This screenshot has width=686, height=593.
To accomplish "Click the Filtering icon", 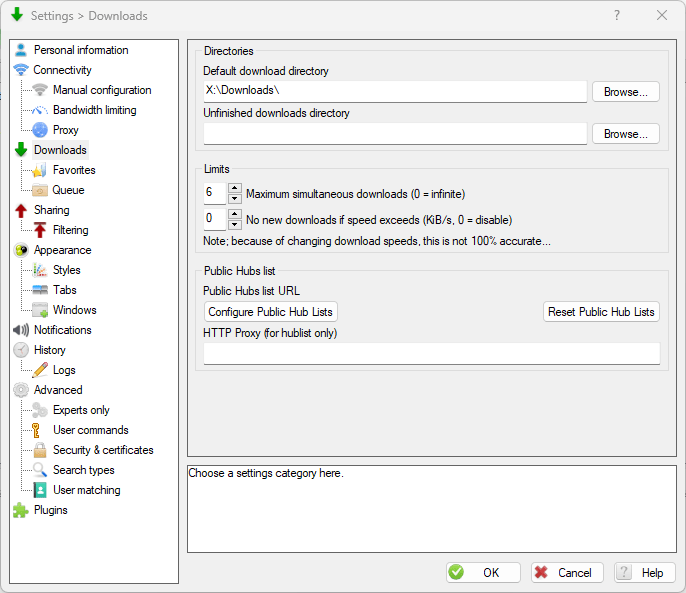I will coord(40,230).
